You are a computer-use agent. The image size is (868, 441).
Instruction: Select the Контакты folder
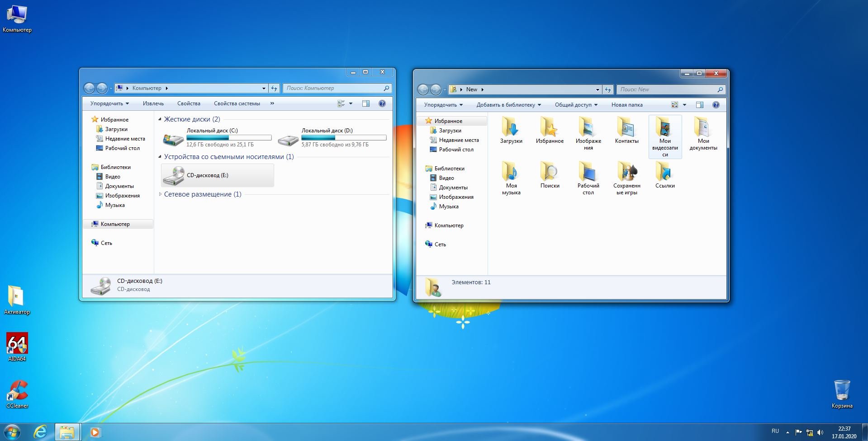[x=626, y=131]
